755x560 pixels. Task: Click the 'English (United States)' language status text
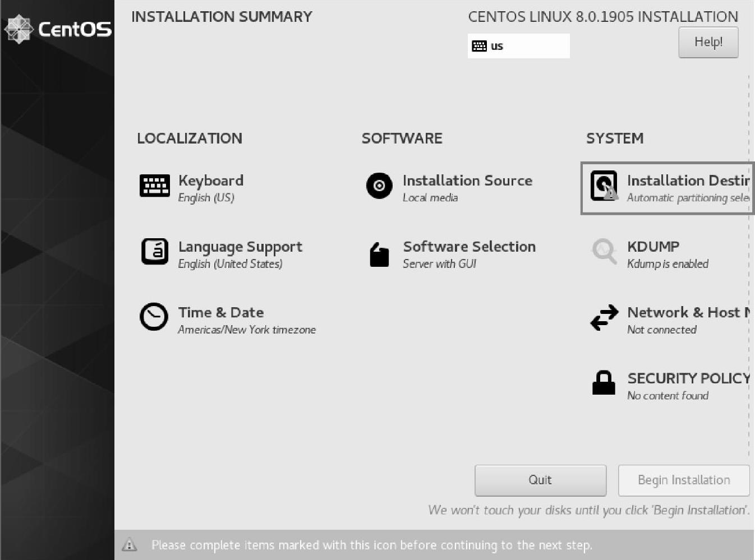point(230,263)
